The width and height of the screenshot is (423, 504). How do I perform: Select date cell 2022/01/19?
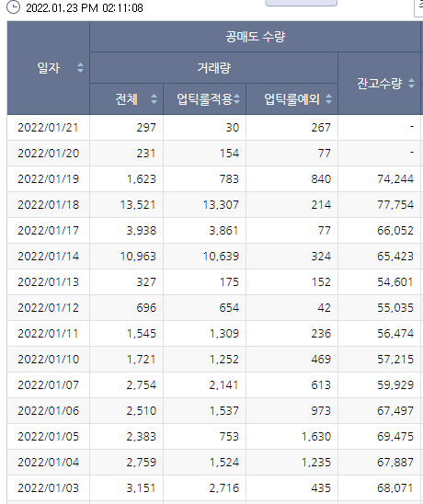click(48, 179)
